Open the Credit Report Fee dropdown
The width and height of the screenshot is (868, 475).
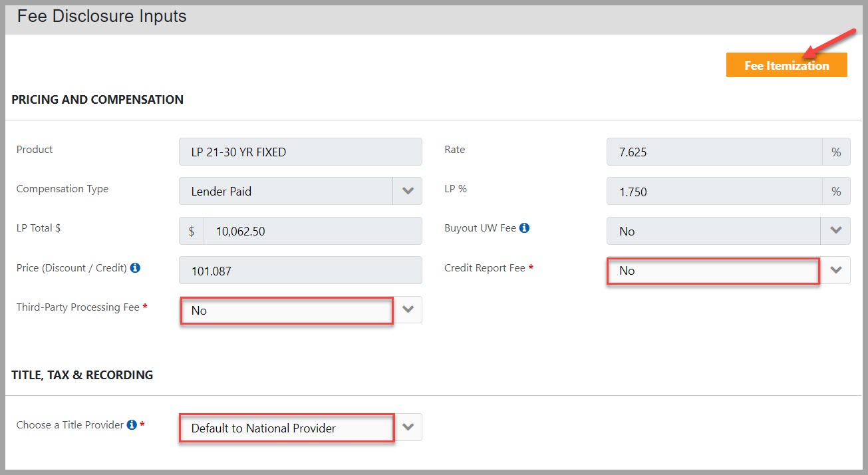[837, 270]
